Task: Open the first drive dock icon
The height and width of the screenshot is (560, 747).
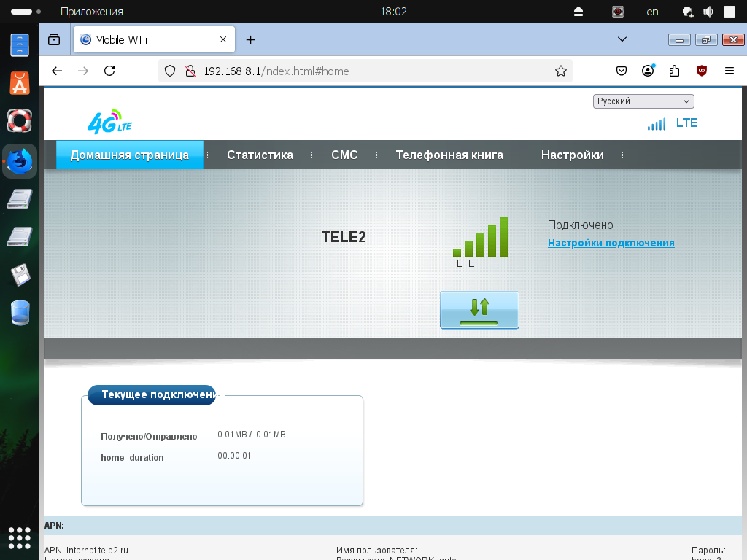Action: coord(20,199)
